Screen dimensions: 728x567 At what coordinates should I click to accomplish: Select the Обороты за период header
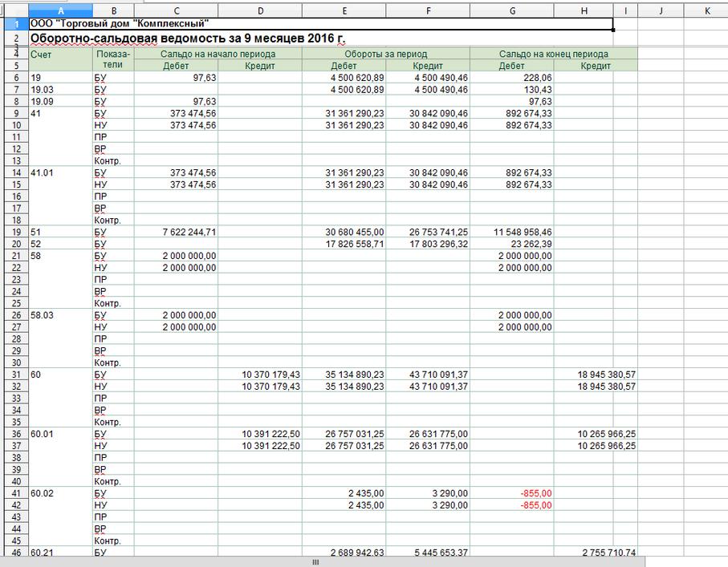tap(385, 54)
